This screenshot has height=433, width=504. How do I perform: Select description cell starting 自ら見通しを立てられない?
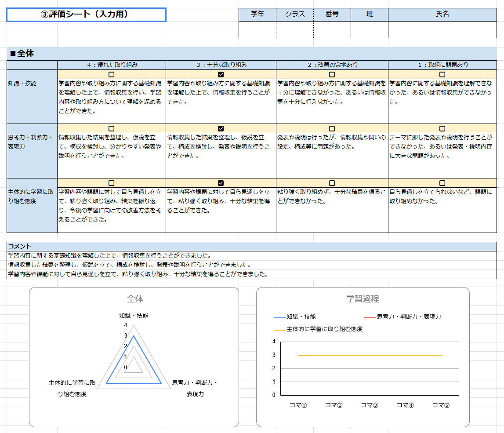442,210
